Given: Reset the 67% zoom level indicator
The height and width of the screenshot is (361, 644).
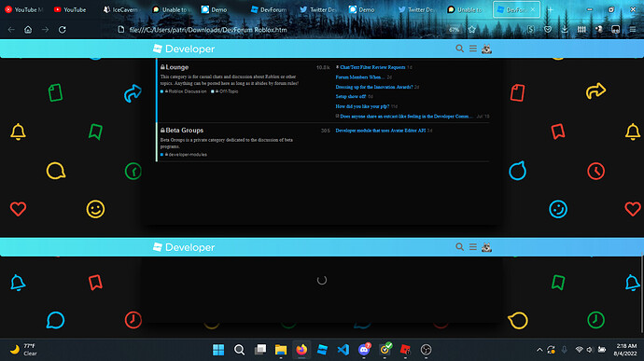Looking at the screenshot, I should 454,30.
